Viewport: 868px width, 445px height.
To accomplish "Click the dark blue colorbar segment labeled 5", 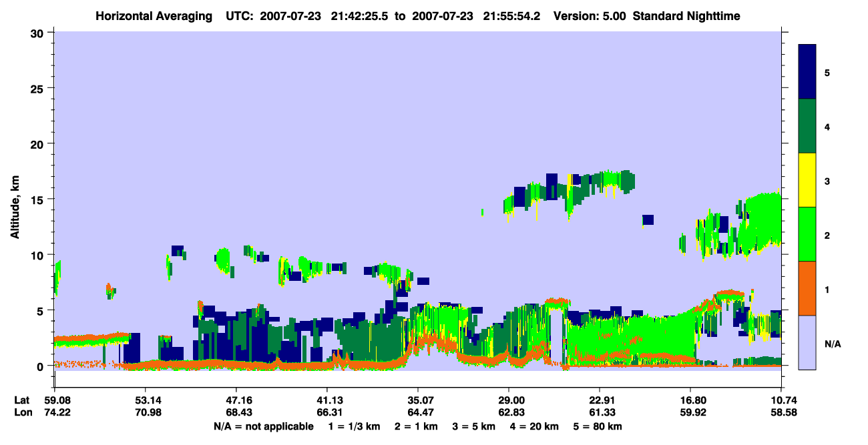I will [x=807, y=72].
